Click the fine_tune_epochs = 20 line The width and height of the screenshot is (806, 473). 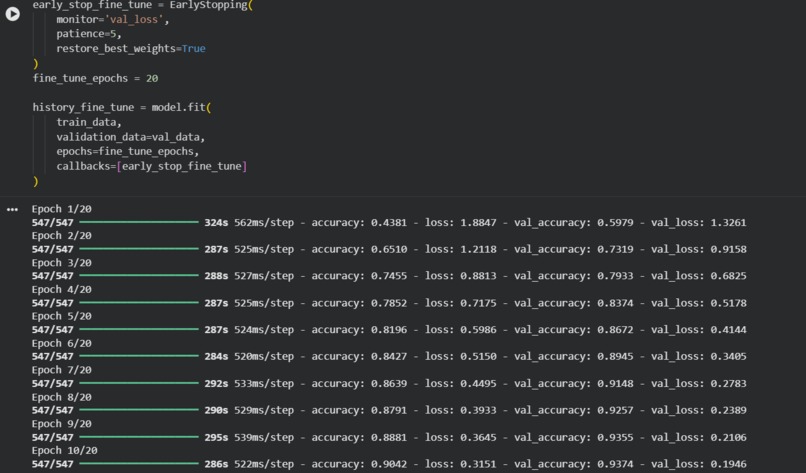click(95, 78)
